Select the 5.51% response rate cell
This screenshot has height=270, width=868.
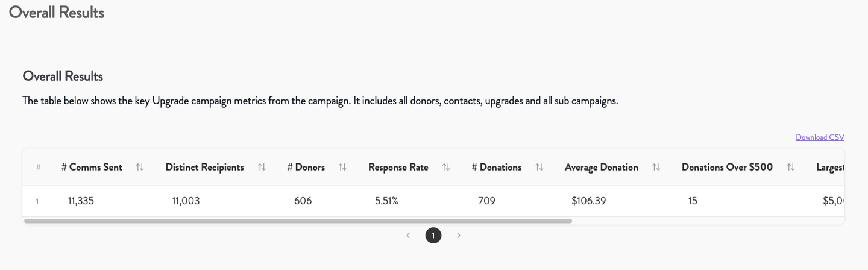point(387,201)
